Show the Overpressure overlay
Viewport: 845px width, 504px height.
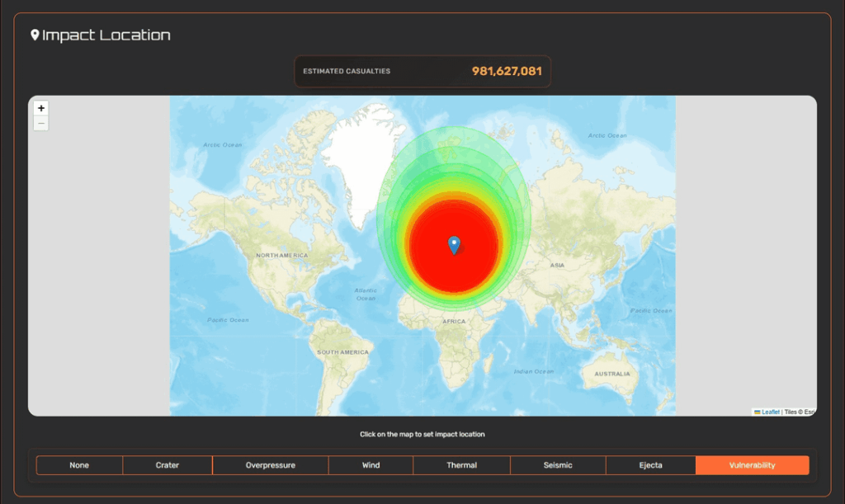click(x=271, y=465)
